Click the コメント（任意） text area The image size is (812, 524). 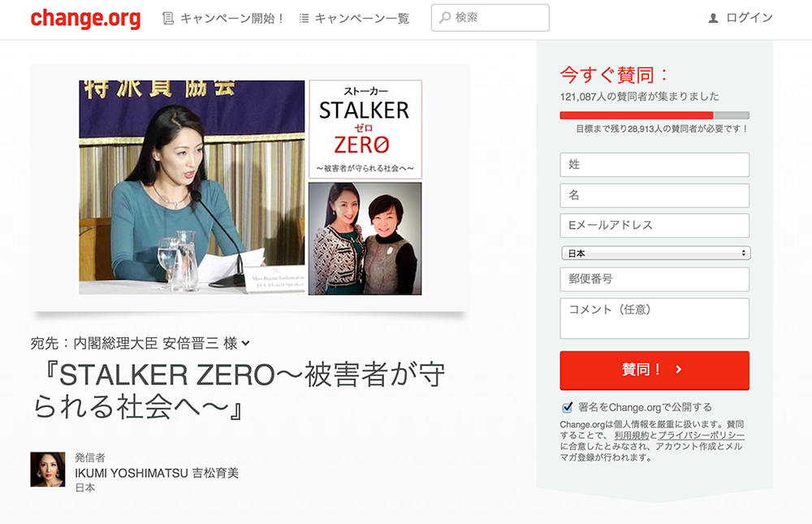coord(654,318)
